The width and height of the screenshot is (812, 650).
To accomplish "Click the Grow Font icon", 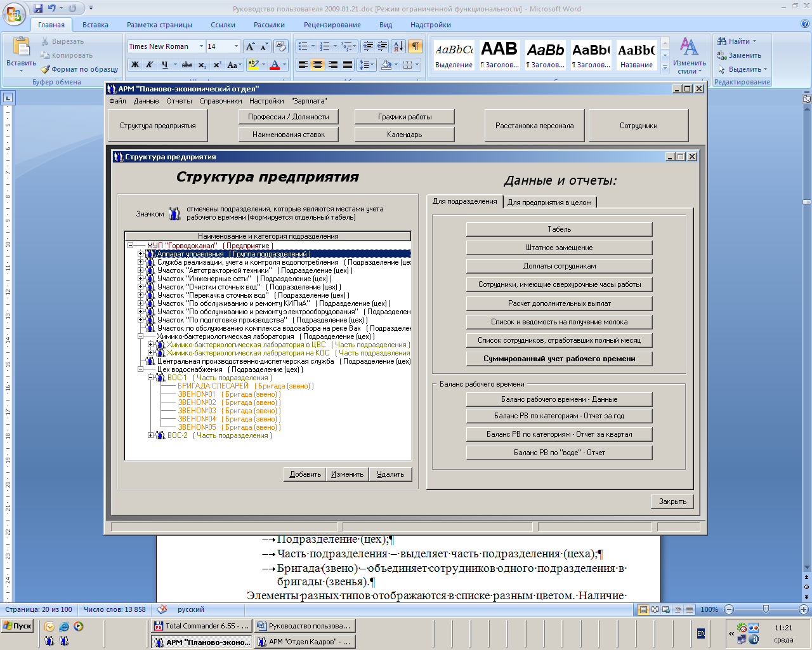I will 251,46.
